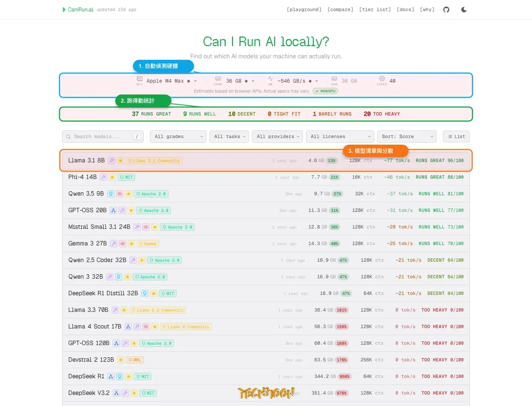Open the playground page
This screenshot has height=406, width=532.
point(304,10)
